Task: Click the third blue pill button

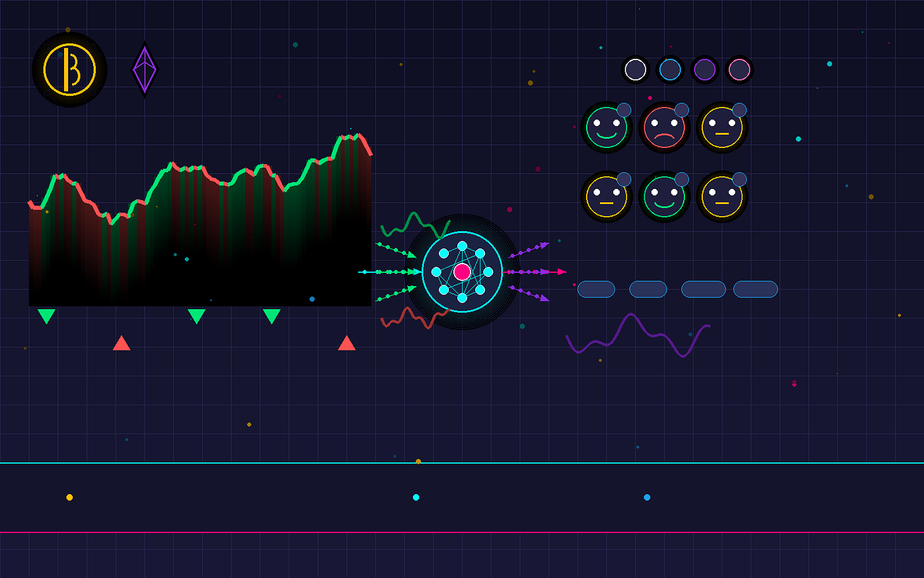Action: pyautogui.click(x=702, y=289)
